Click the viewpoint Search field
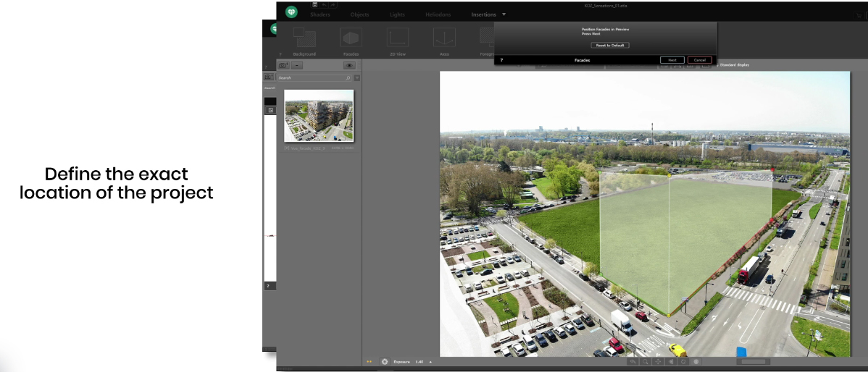868x372 pixels. pos(314,78)
